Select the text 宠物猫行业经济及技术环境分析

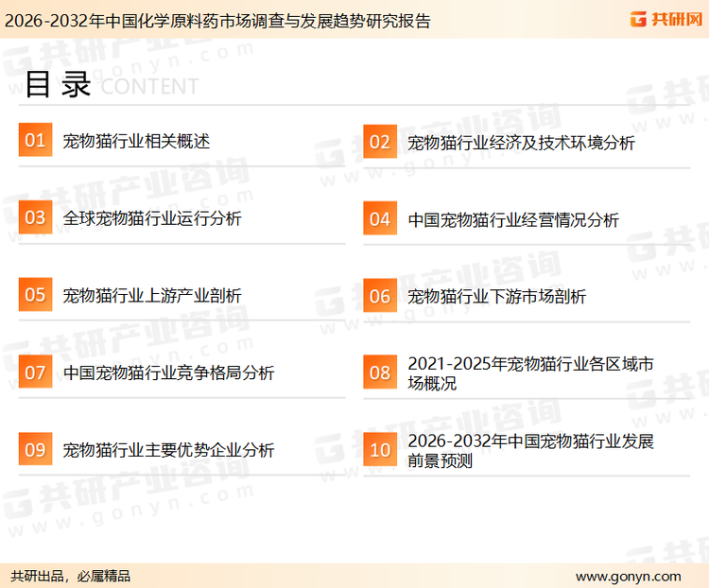(521, 143)
